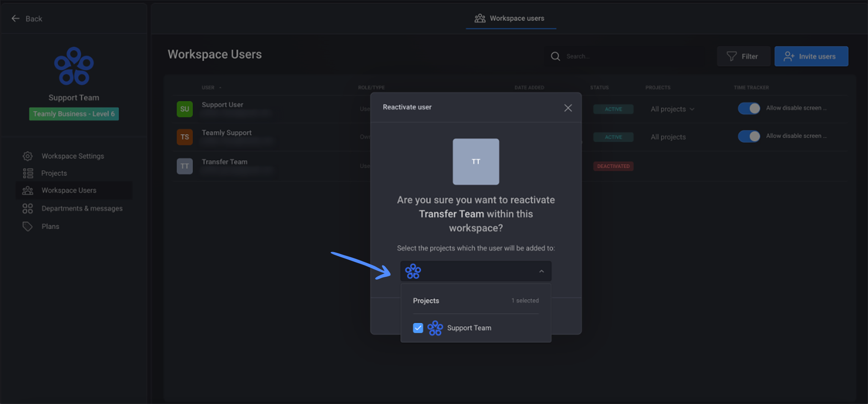Screen dimensions: 868x404
Task: Click the Workspace Users page heading
Action: (x=215, y=54)
